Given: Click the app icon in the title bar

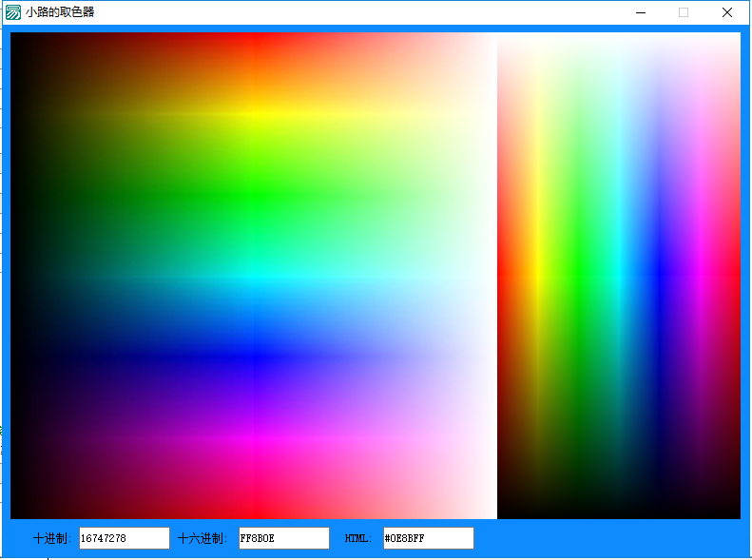Looking at the screenshot, I should tap(13, 12).
